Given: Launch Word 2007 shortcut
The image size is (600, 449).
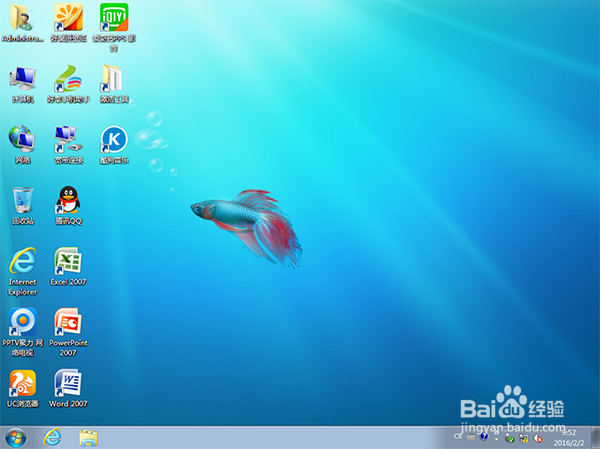Looking at the screenshot, I should (x=68, y=388).
